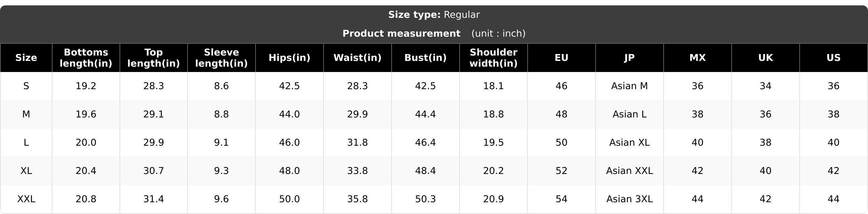Click the Size column header
The width and height of the screenshot is (868, 214).
(x=26, y=58)
